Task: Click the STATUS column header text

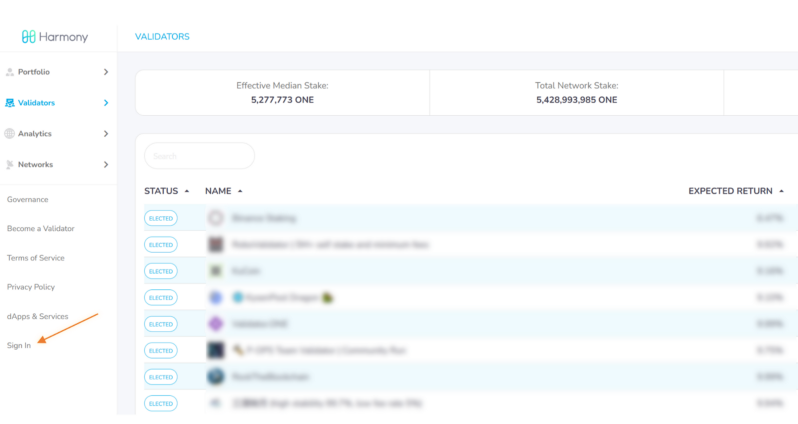Action: (x=161, y=191)
